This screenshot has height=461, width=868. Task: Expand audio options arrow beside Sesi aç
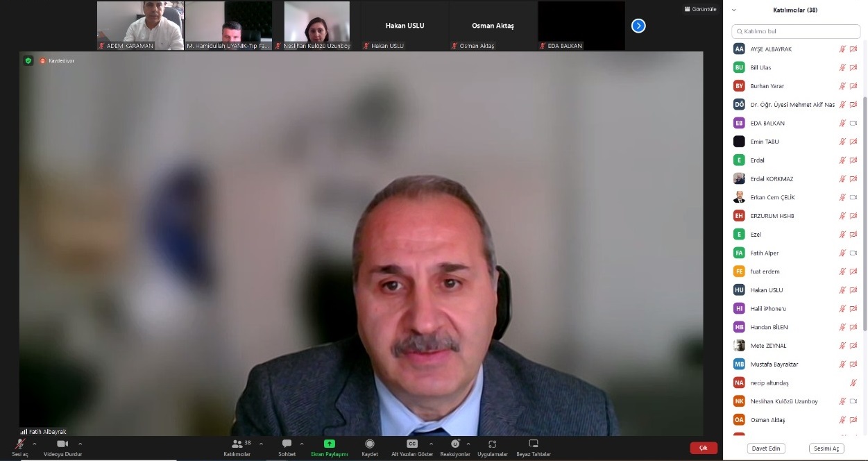point(35,444)
